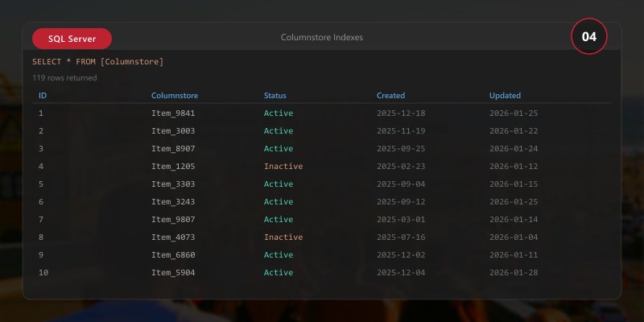The image size is (644, 322).
Task: Click the updated date in the Item_3243 row
Action: pos(514,201)
